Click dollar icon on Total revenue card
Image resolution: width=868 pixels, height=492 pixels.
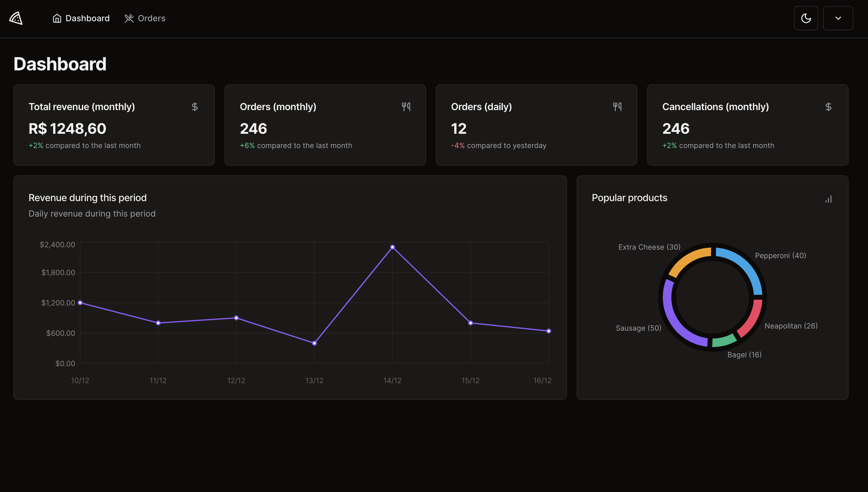pyautogui.click(x=195, y=107)
